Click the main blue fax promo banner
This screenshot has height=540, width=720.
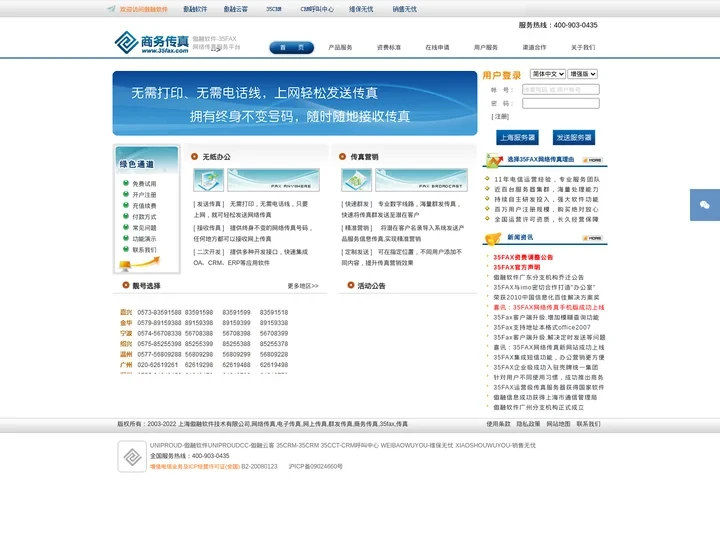[295, 103]
